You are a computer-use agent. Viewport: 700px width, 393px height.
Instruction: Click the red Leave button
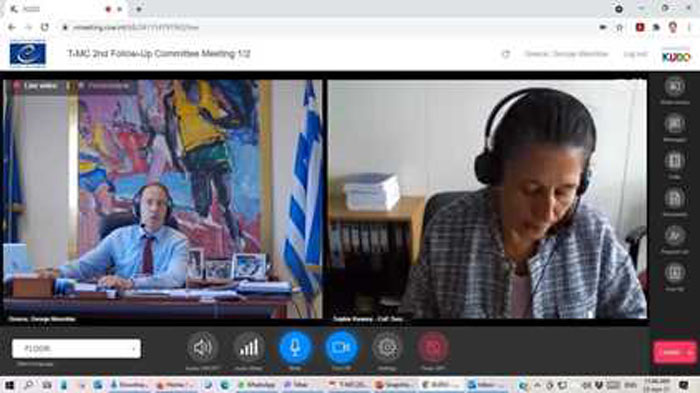675,352
